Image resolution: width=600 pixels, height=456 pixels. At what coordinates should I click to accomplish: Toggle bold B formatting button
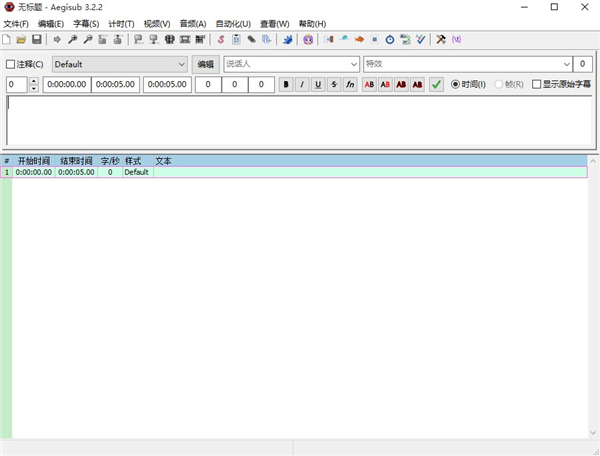(286, 84)
